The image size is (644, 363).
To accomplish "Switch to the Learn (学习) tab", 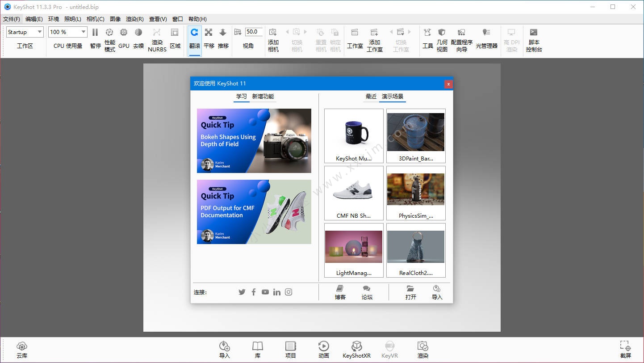I will [x=242, y=97].
